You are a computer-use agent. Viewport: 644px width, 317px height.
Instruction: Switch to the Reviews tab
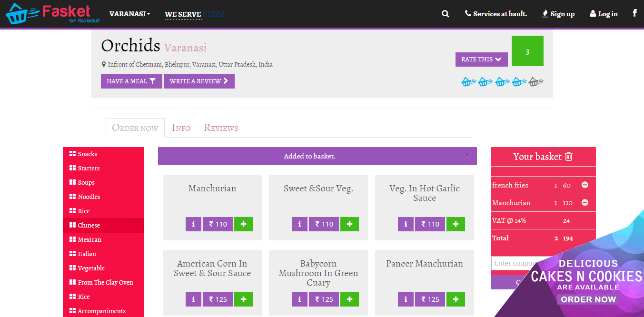click(221, 128)
